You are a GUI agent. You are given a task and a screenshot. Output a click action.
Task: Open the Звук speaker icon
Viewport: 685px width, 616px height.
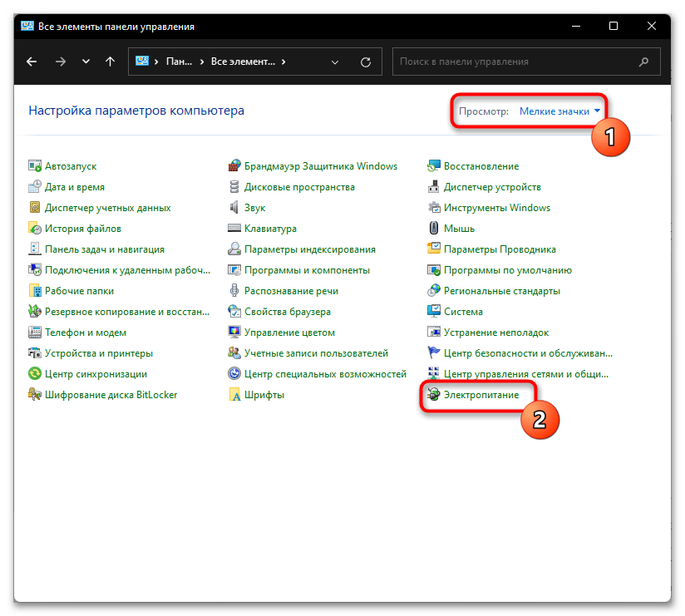[x=234, y=208]
